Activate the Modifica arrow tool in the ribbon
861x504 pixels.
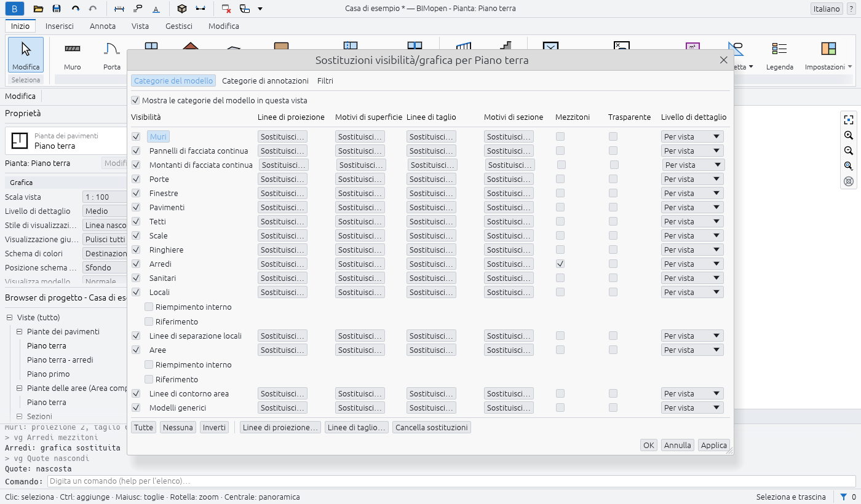click(x=26, y=55)
